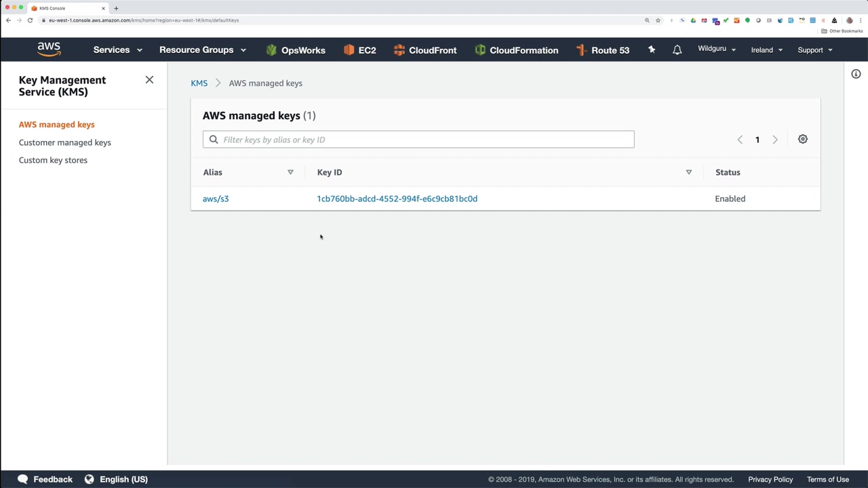Click the AWS logo home icon
The image size is (868, 488).
coord(49,49)
